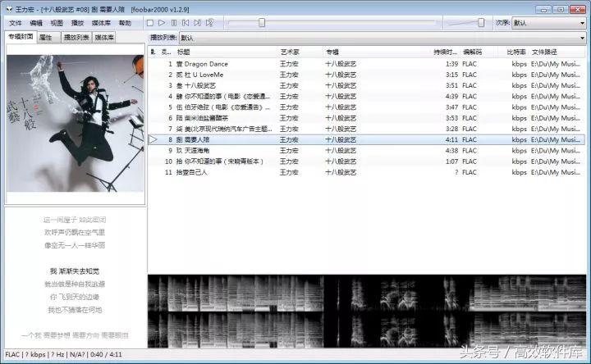Select track 3 十八般武艺

pyautogui.click(x=366, y=86)
